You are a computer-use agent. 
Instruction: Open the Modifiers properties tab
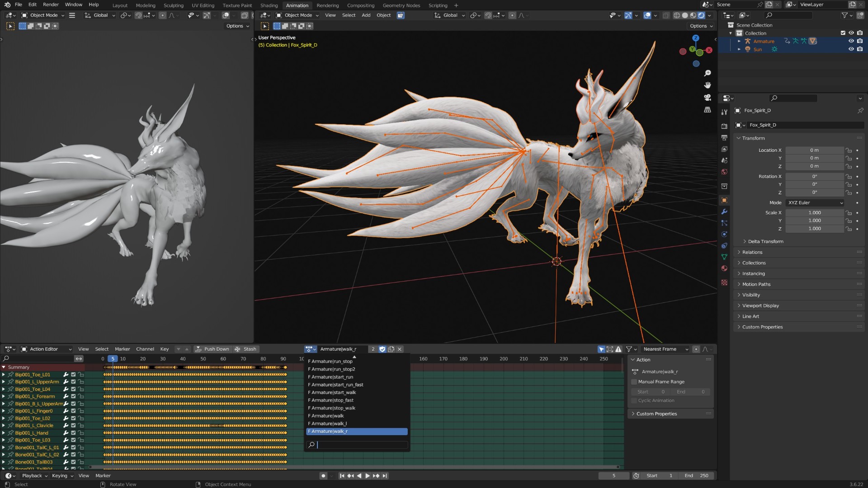(x=724, y=211)
